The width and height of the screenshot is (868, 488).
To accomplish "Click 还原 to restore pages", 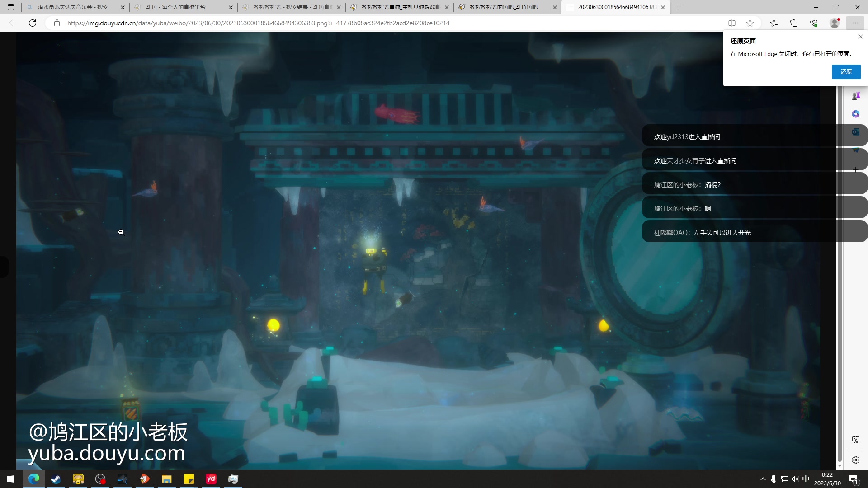I will pyautogui.click(x=846, y=72).
